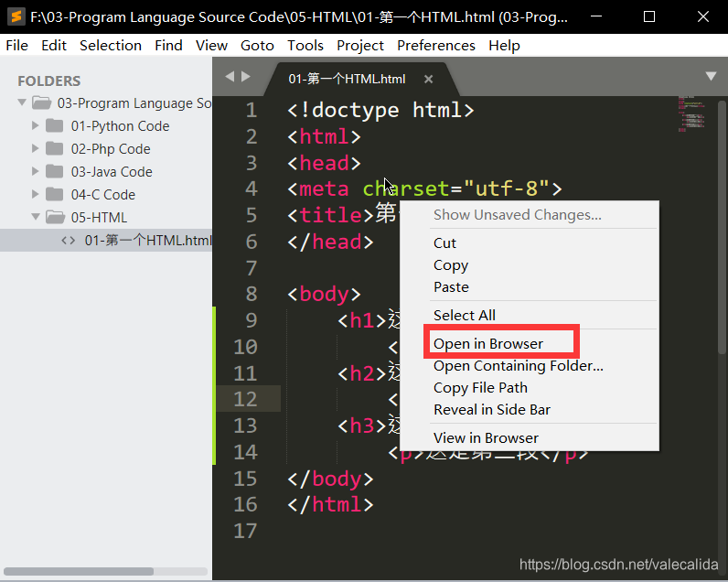Open the View menu

[x=211, y=46]
